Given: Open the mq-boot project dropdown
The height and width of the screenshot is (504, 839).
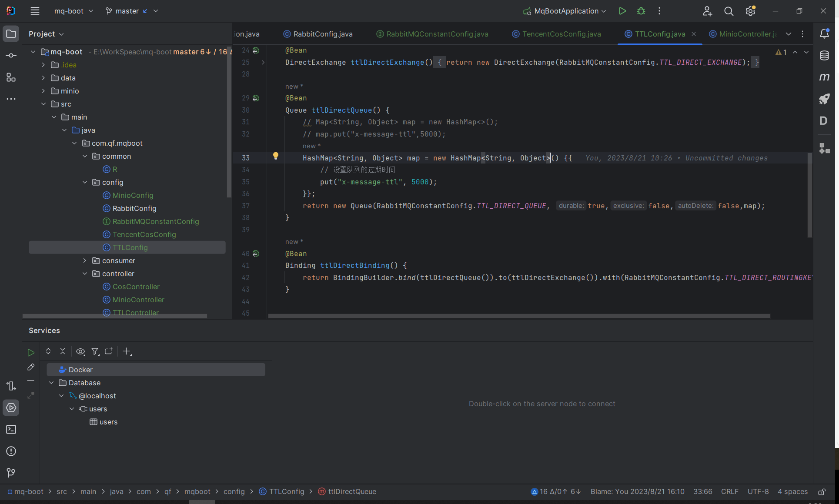Looking at the screenshot, I should (x=74, y=11).
